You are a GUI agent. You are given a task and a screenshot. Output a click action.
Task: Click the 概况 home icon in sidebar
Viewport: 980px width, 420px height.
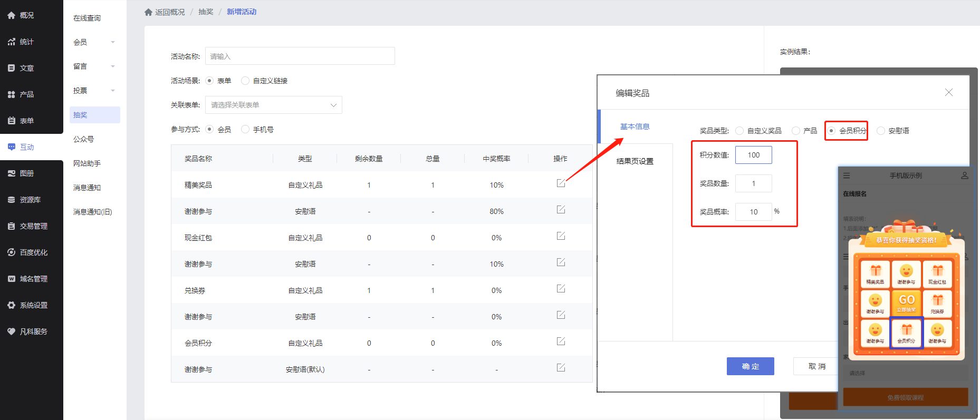(11, 15)
